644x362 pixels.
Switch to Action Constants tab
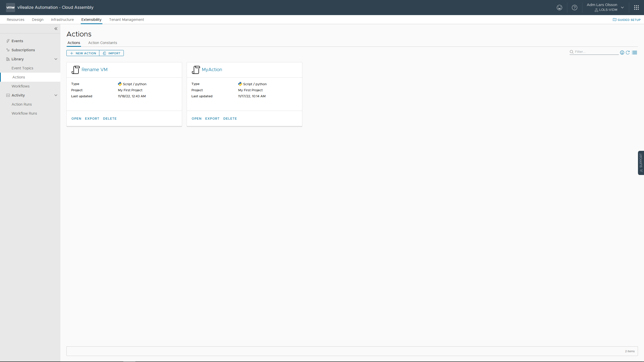coord(103,43)
